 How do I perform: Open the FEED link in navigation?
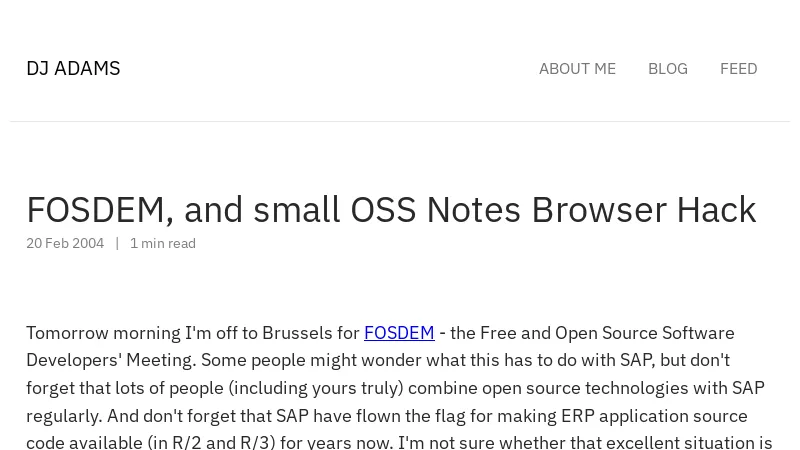(x=738, y=68)
